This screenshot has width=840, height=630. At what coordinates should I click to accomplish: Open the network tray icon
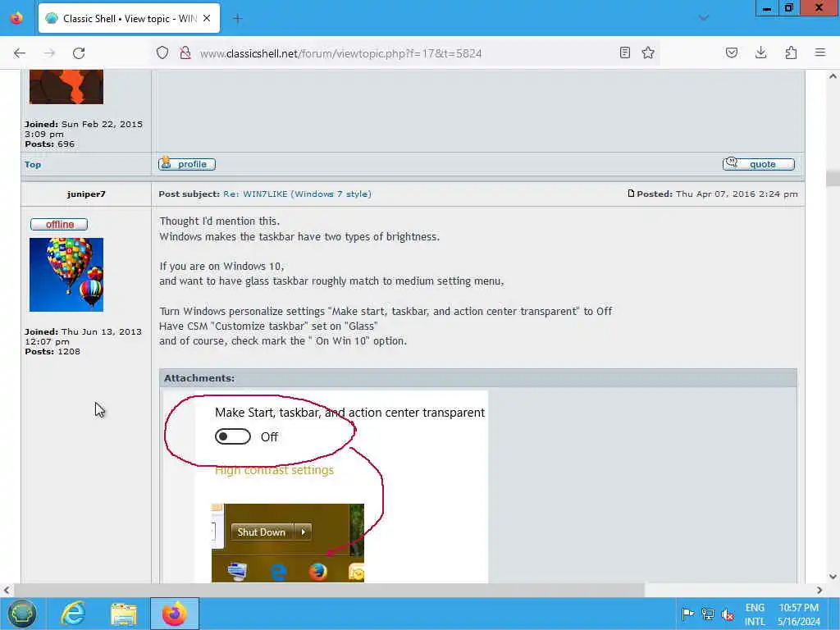708,614
